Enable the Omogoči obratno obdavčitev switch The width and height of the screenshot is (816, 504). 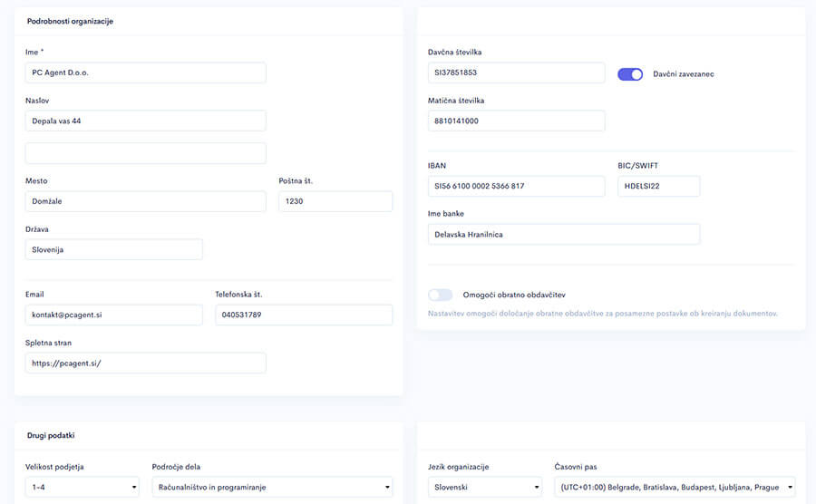coord(440,295)
